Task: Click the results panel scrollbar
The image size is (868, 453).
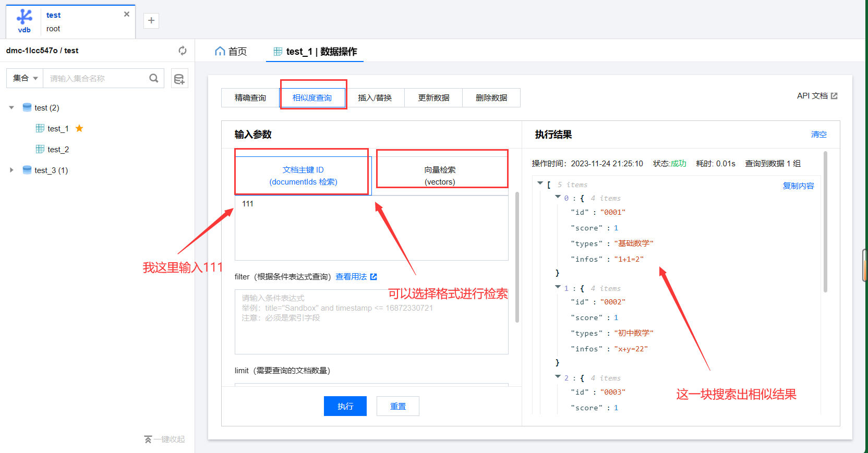Action: click(x=825, y=222)
